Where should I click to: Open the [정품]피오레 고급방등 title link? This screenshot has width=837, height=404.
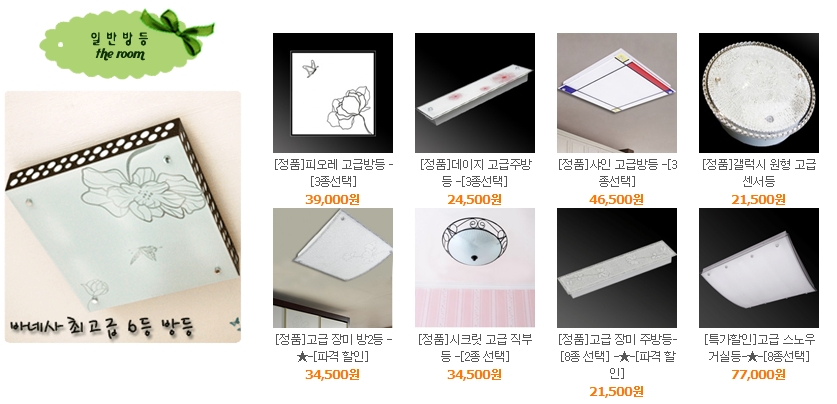333,172
